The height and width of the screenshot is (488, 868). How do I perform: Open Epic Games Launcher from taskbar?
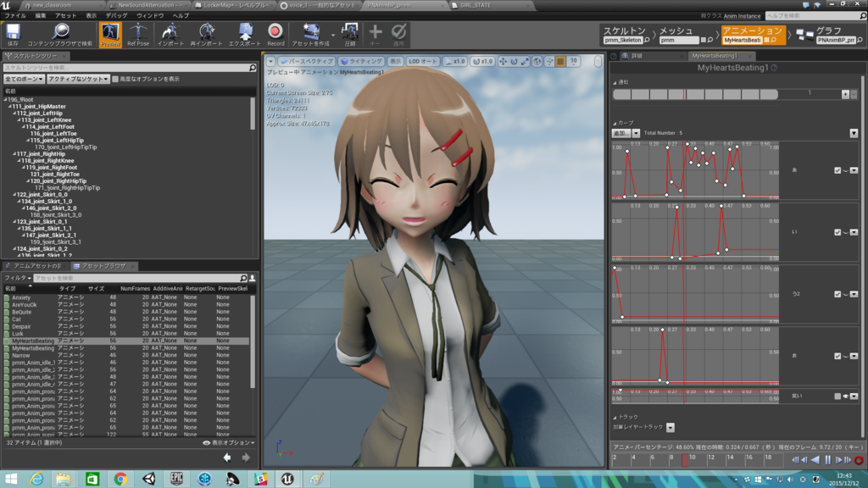176,479
